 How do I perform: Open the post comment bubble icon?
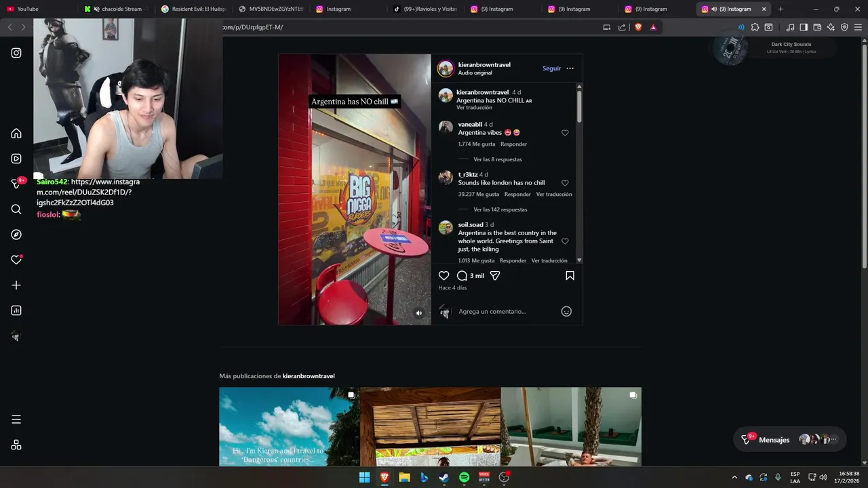(462, 276)
